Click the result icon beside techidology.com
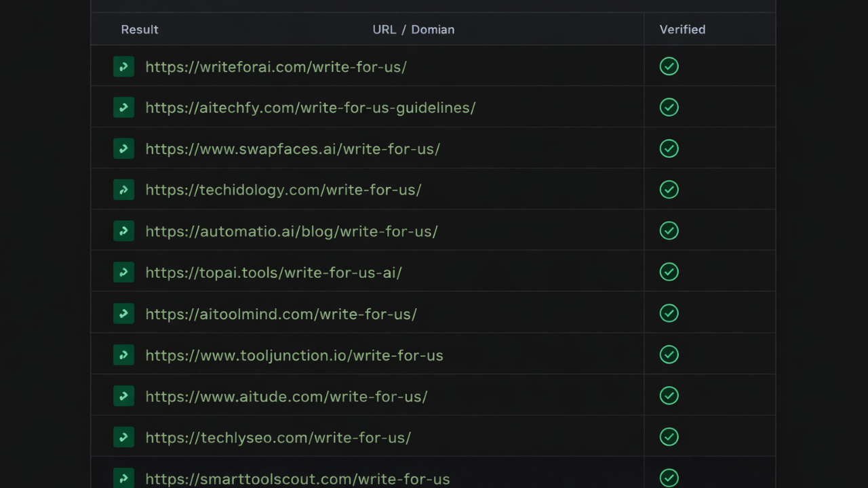The height and width of the screenshot is (488, 868). (123, 190)
